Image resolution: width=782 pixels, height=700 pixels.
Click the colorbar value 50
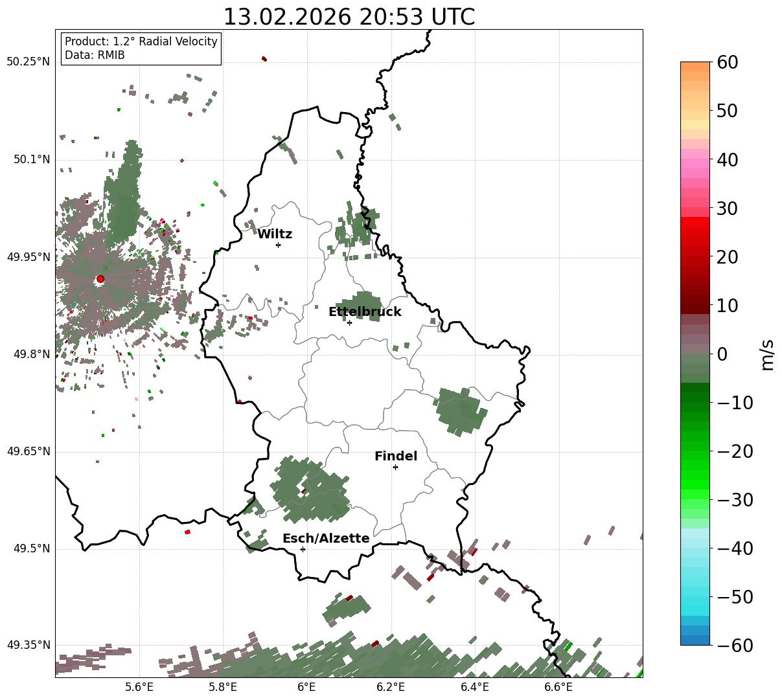[x=728, y=111]
